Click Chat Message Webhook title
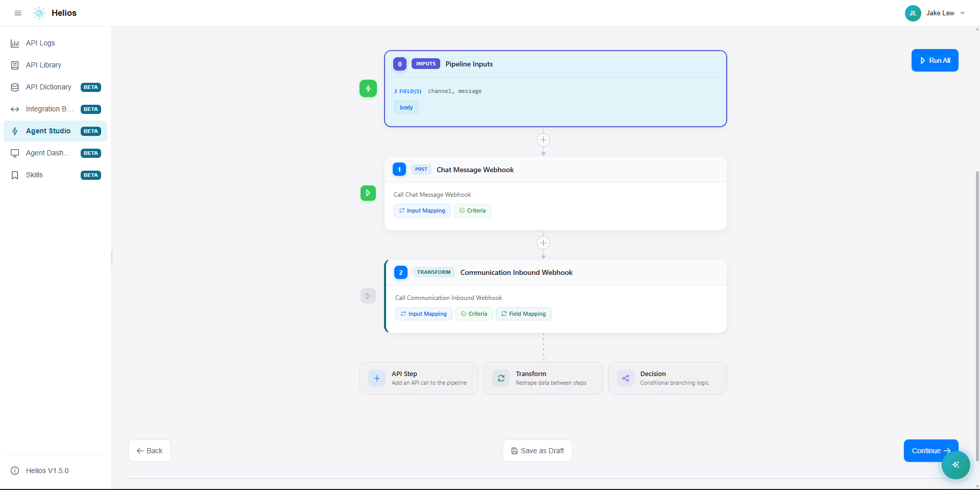The height and width of the screenshot is (490, 980). [475, 170]
